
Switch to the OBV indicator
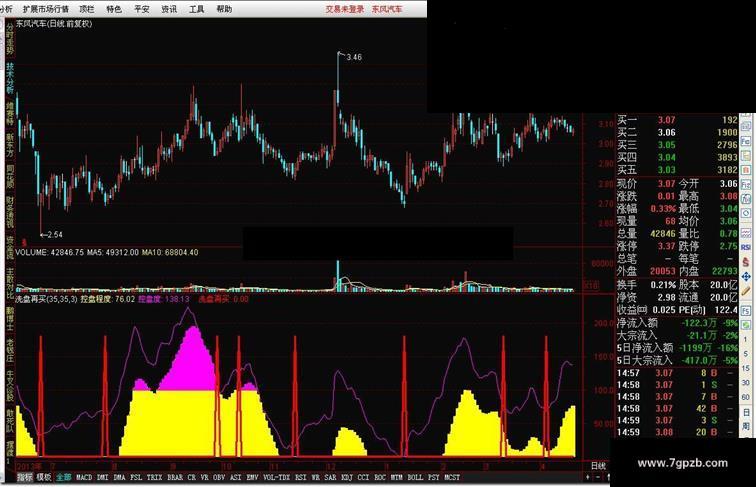pos(219,477)
